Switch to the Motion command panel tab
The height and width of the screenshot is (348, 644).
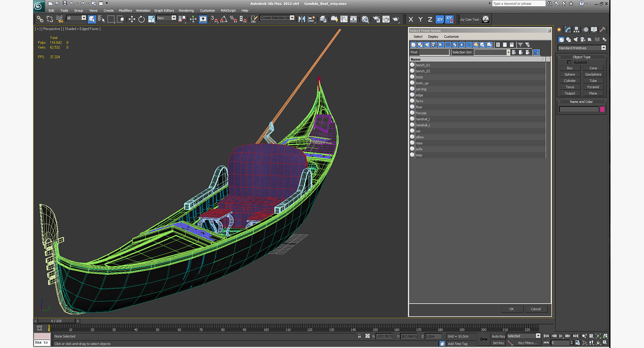click(x=586, y=30)
